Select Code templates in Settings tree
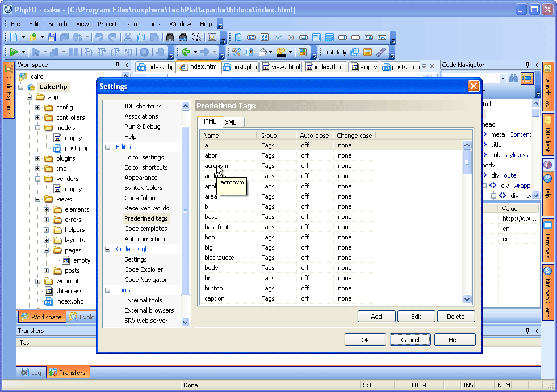The image size is (557, 392). [146, 229]
